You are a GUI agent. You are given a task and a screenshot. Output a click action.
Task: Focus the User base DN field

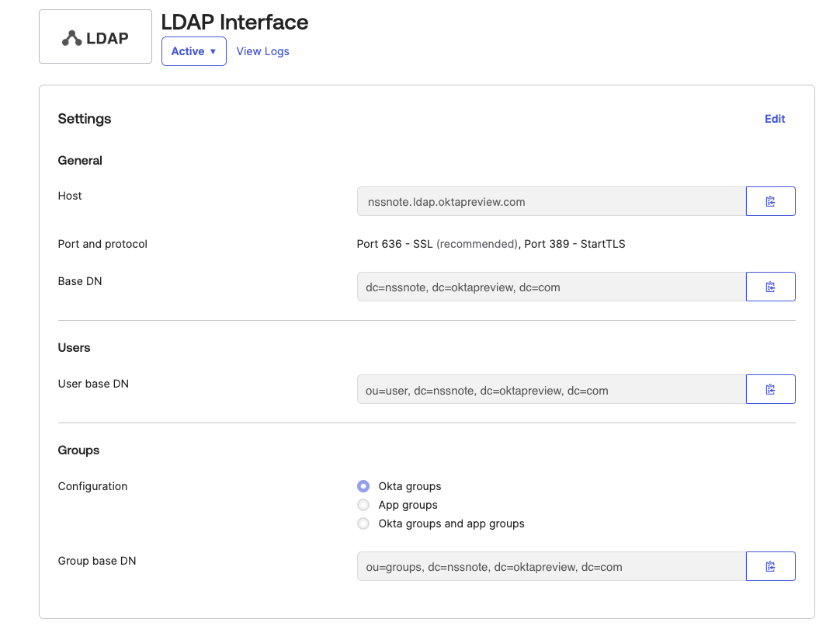(550, 388)
